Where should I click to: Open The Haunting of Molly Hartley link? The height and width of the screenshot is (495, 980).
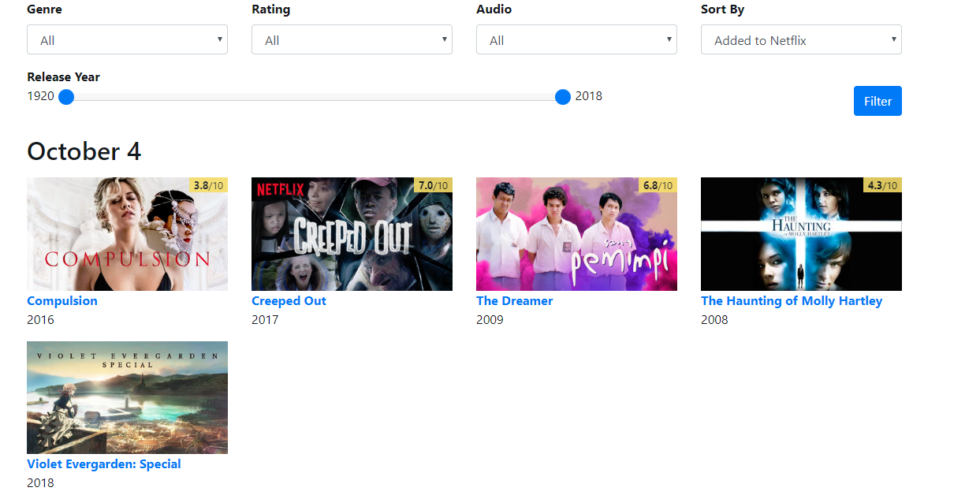pos(792,301)
